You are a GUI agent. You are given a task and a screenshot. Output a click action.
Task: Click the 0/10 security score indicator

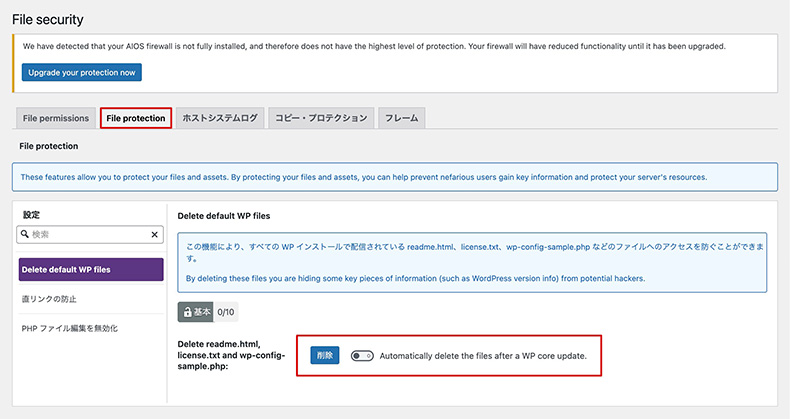coord(226,312)
